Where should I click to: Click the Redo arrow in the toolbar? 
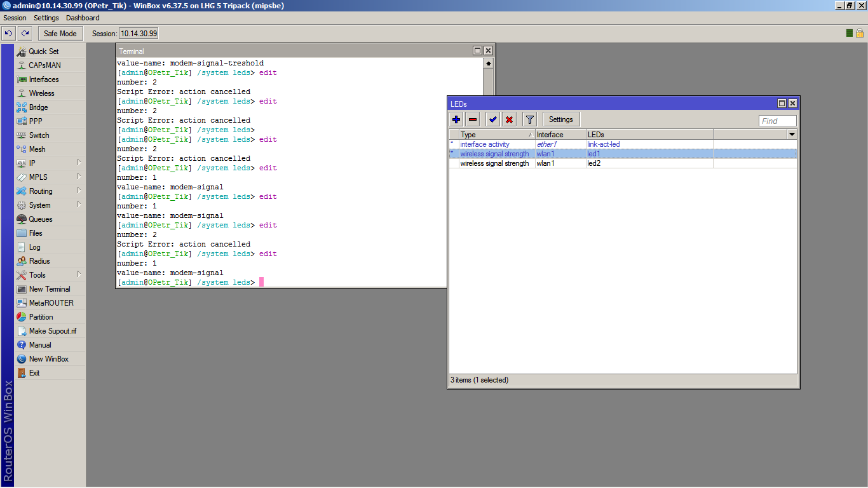[25, 34]
